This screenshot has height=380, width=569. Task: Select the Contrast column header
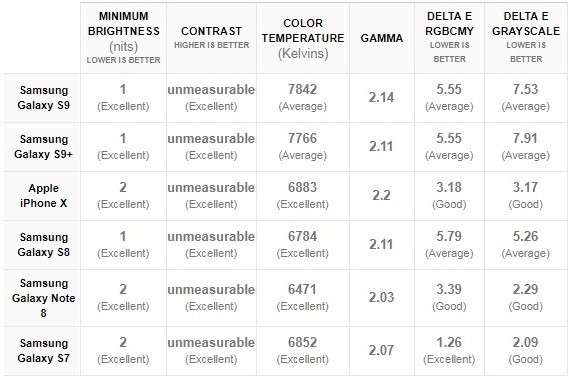tap(212, 37)
